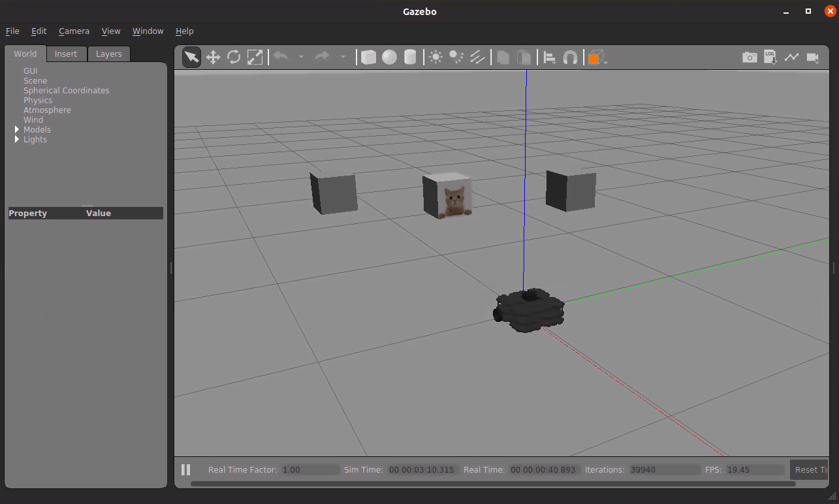This screenshot has height=504, width=839.
Task: Take a screenshot with the camera icon
Action: point(750,57)
